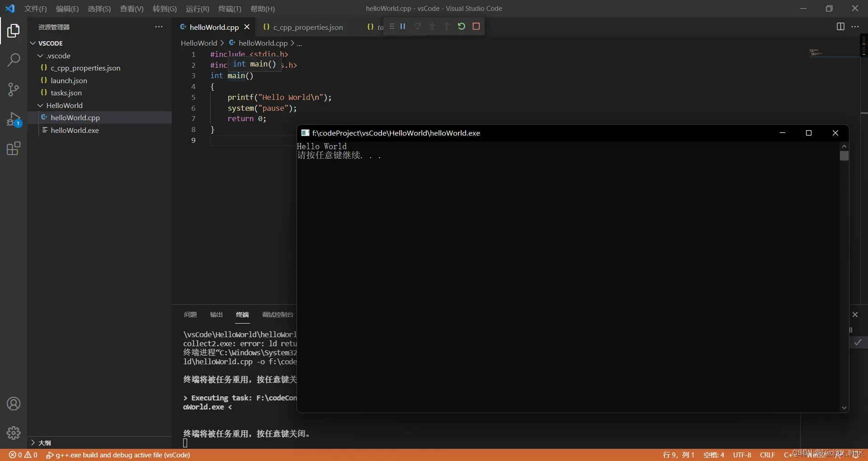Click the editor minimap preview
This screenshot has width=868, height=461.
[816, 52]
